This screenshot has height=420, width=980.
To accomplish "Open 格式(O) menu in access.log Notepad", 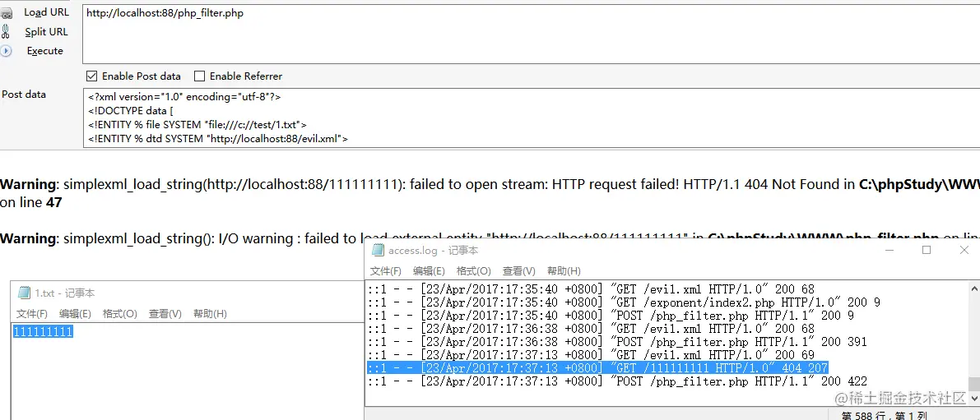I will tap(474, 271).
